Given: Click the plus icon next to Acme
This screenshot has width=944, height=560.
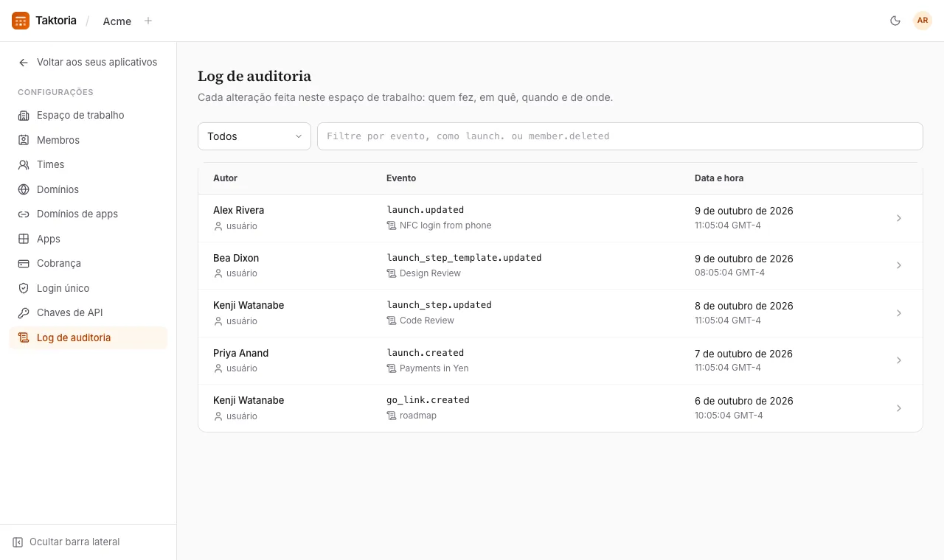Looking at the screenshot, I should pyautogui.click(x=148, y=21).
